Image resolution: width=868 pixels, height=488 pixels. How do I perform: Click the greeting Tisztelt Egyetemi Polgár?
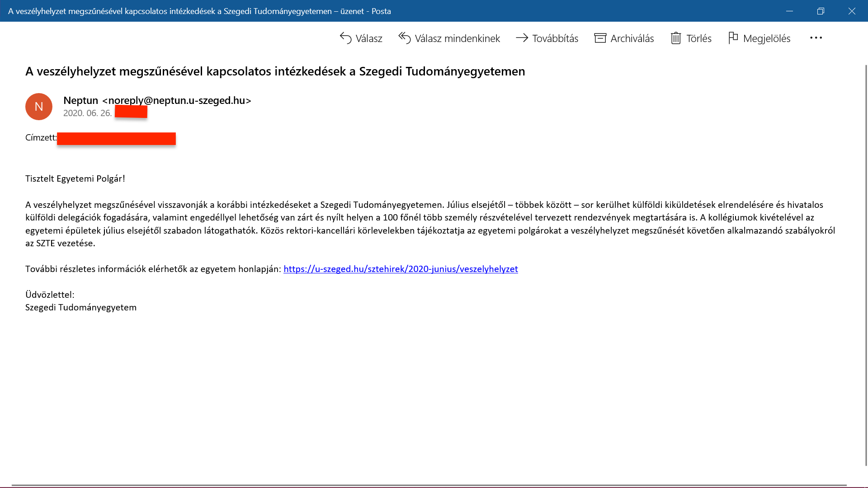75,178
